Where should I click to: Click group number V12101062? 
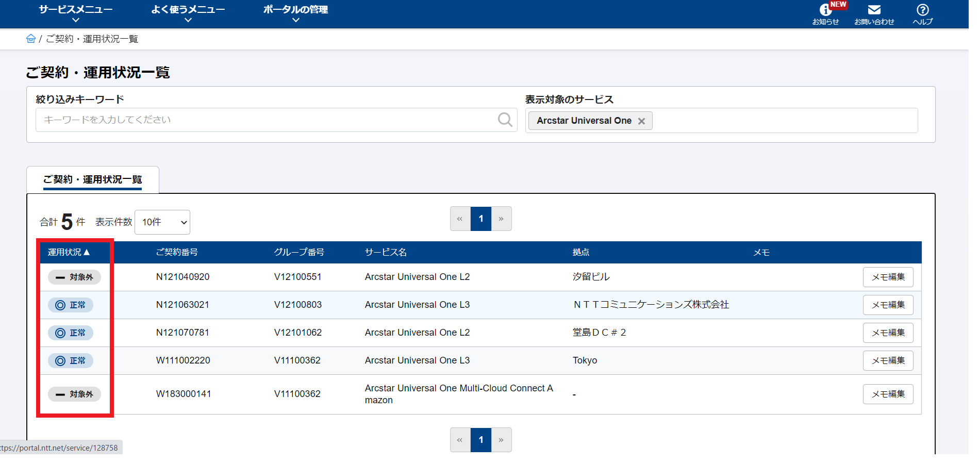(x=298, y=333)
